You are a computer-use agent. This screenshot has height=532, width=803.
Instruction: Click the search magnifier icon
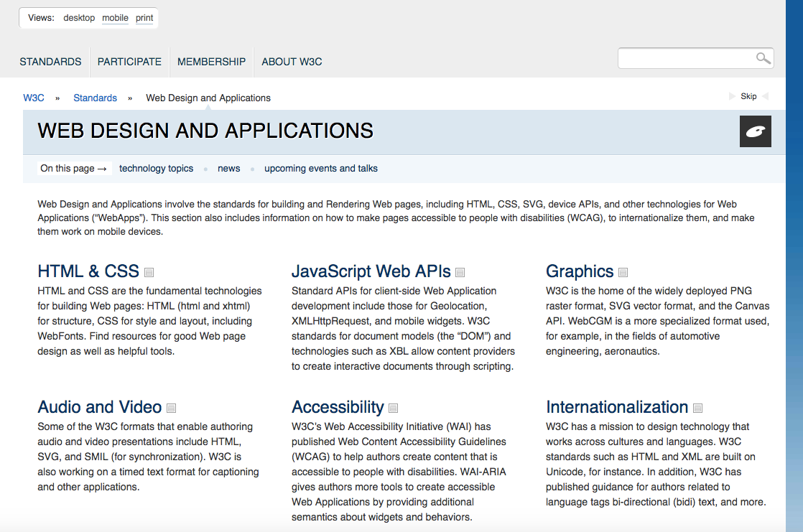[763, 58]
